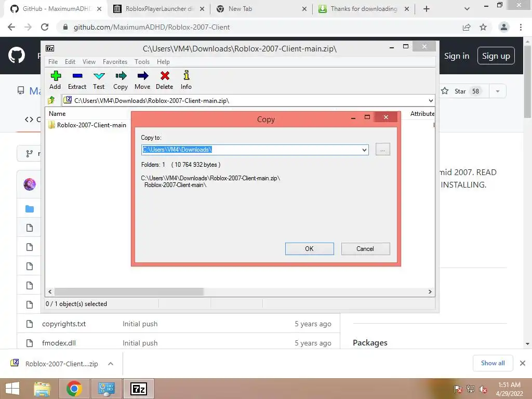
Task: Confirm copy with the OK button
Action: point(310,249)
